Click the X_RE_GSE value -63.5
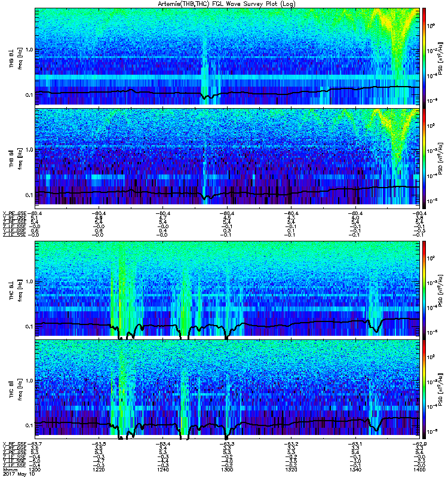Viewport: 448px width, 478px height. click(x=98, y=444)
